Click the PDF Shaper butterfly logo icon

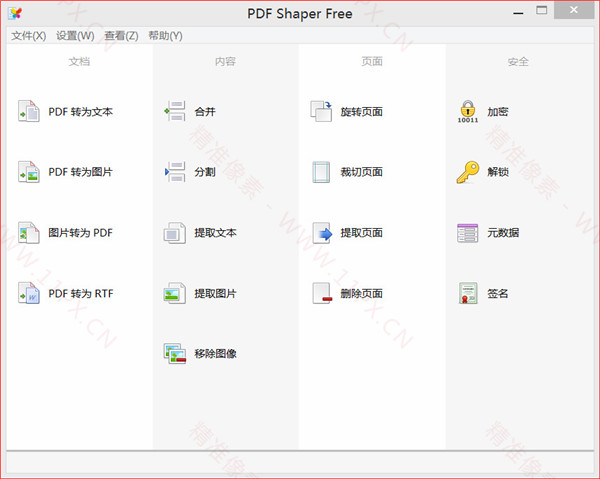click(x=15, y=13)
